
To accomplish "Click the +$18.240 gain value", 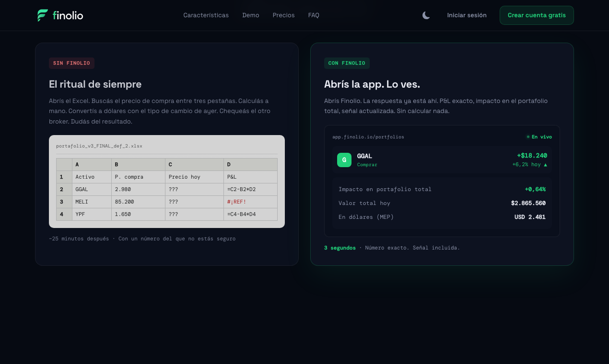I will point(532,156).
